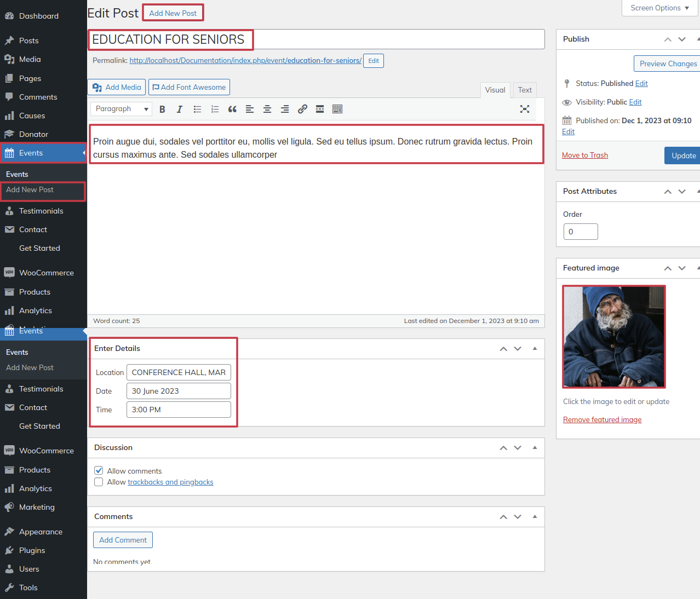The width and height of the screenshot is (700, 599).
Task: Click the featured image thumbnail
Action: [x=613, y=336]
